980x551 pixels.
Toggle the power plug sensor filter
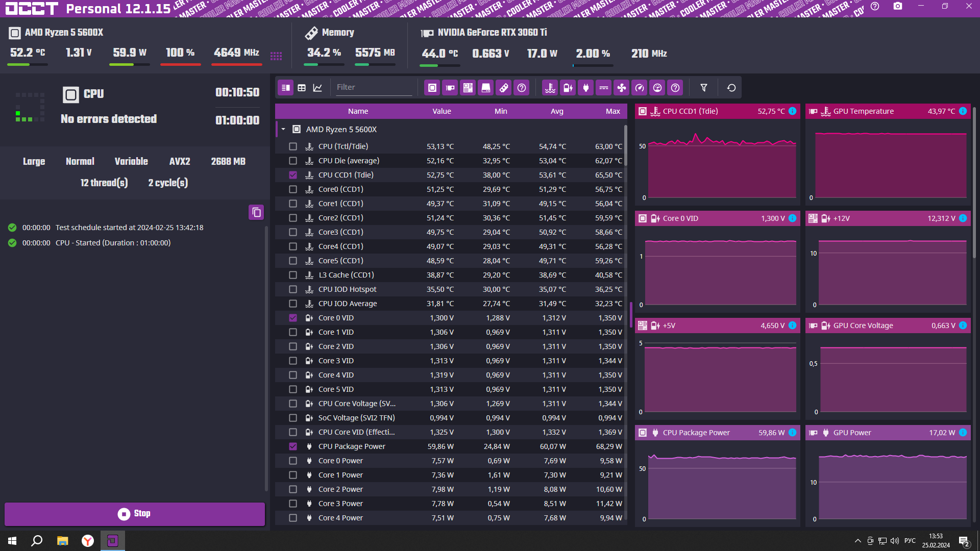pos(586,88)
